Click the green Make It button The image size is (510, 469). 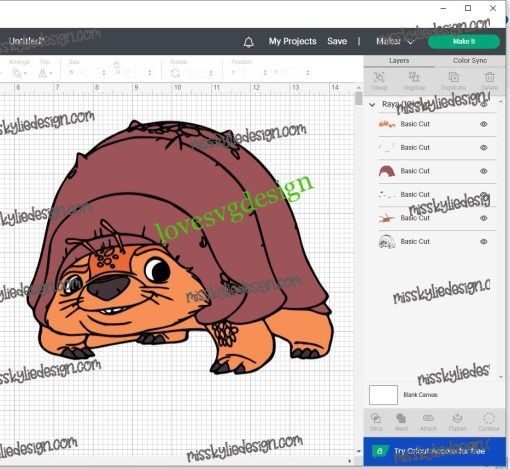464,41
